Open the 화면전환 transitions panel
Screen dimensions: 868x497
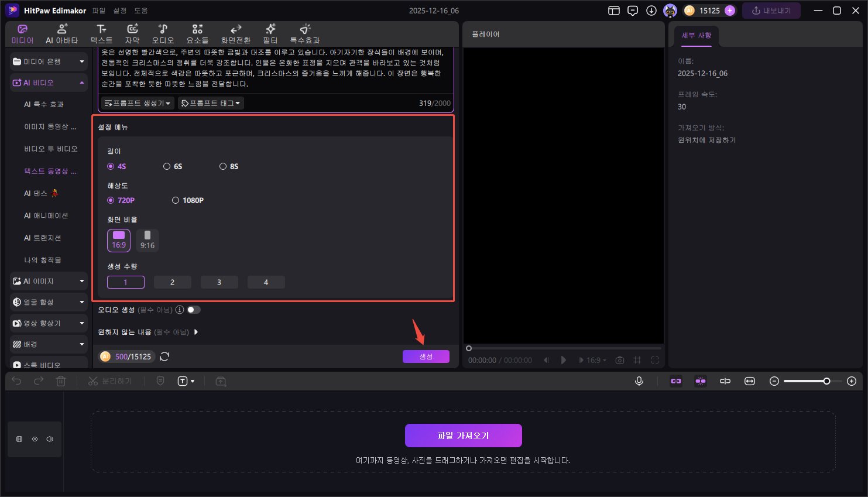(x=235, y=33)
